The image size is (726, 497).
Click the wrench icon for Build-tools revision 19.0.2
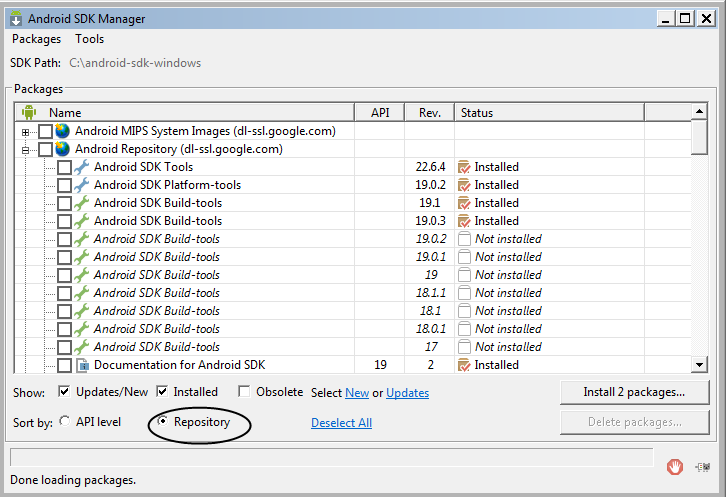tap(81, 239)
